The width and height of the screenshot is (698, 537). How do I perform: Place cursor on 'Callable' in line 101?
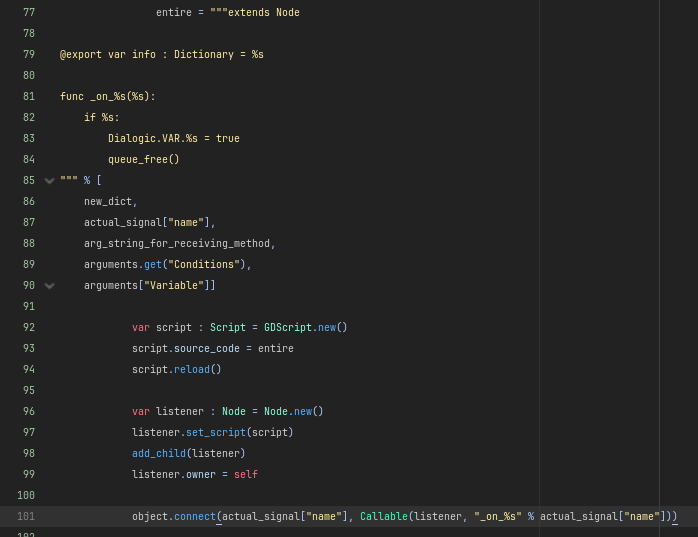click(x=384, y=516)
